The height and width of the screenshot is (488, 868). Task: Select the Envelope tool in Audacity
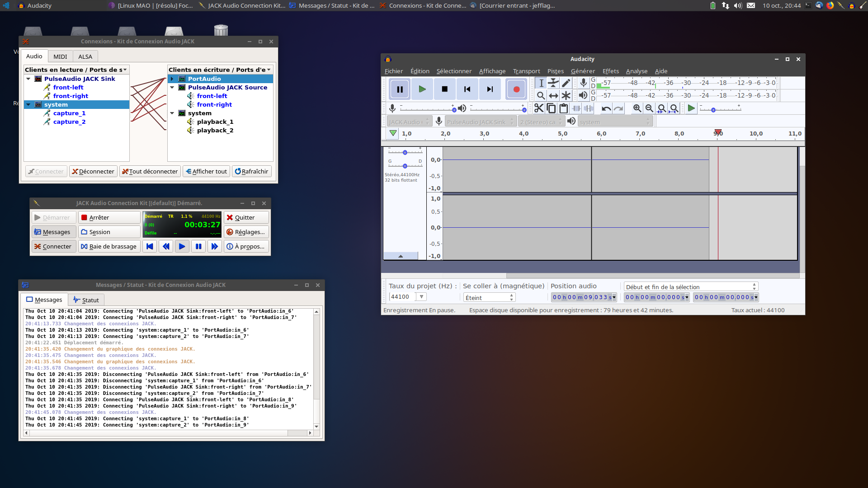553,83
